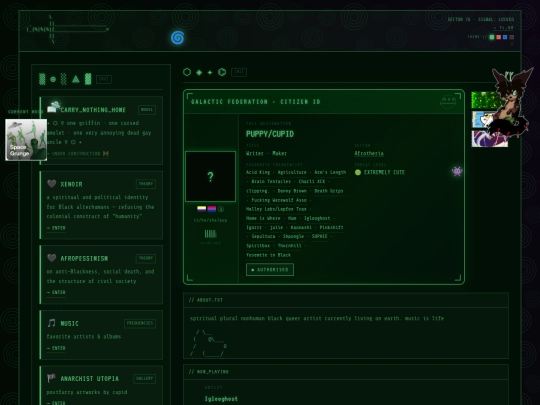
Task: Click the bisexual pride flag icon
Action: 212,209
